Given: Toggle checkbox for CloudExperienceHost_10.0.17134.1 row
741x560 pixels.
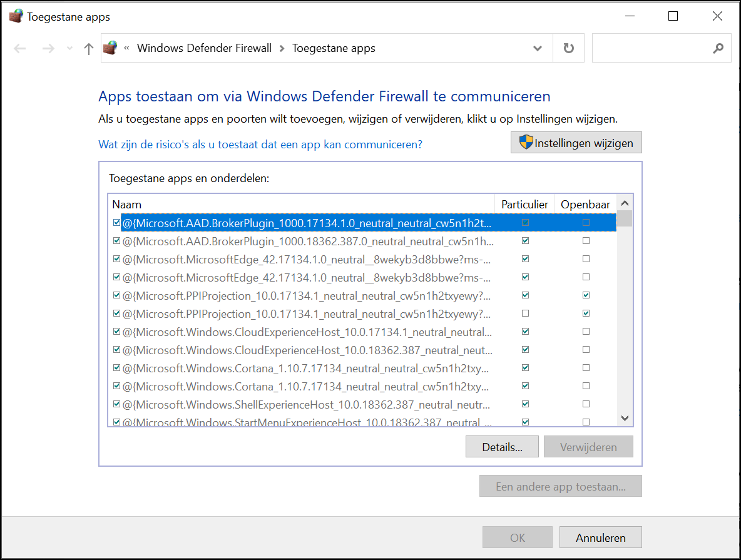Looking at the screenshot, I should click(117, 331).
